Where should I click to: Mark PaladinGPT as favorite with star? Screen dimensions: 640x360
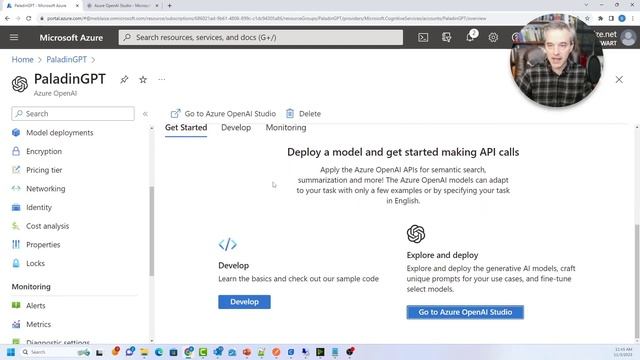coord(143,80)
